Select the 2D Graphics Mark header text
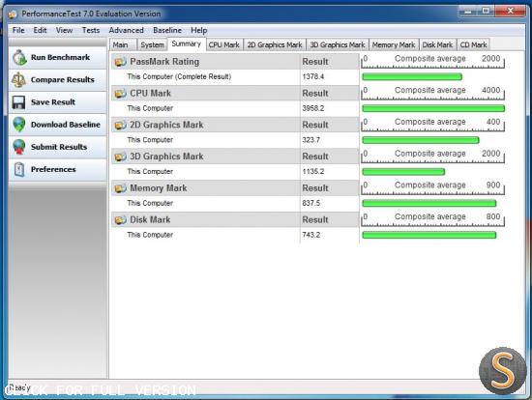Screen dimensions: 532x400 [166, 125]
